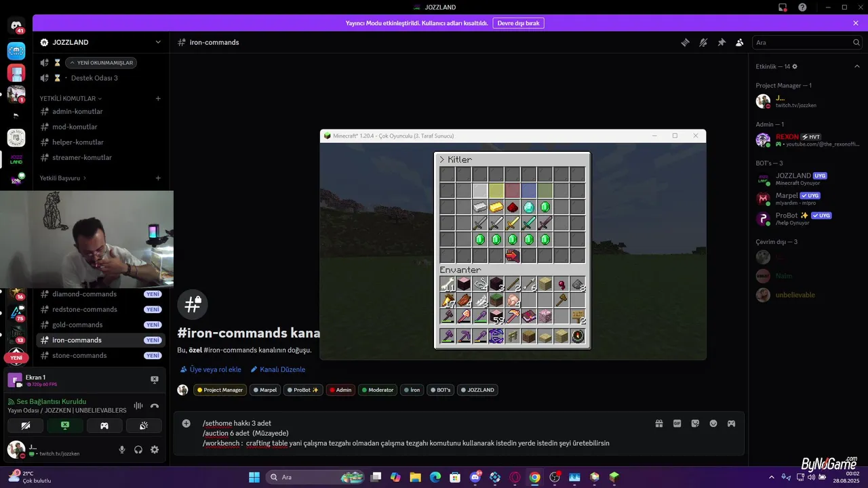Open User Settings gear icon
This screenshot has height=488, width=868.
coord(155,449)
